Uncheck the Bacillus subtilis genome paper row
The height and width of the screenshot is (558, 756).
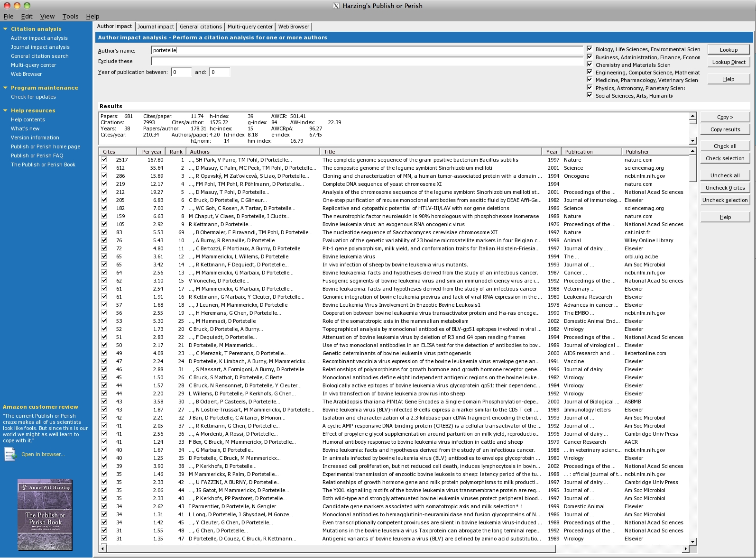tap(104, 160)
